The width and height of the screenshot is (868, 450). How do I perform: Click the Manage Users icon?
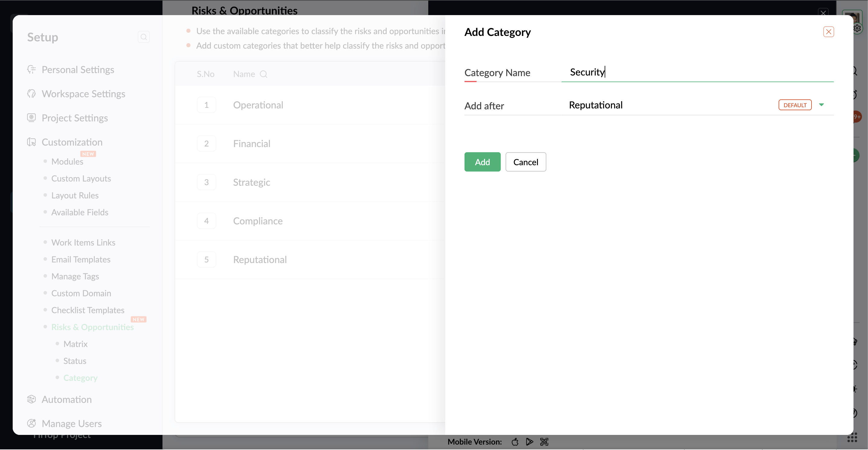coord(31,423)
